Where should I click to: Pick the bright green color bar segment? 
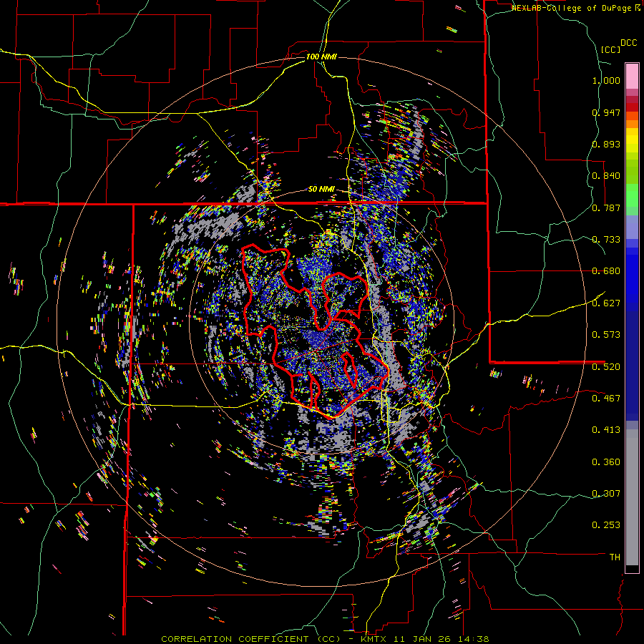click(632, 195)
